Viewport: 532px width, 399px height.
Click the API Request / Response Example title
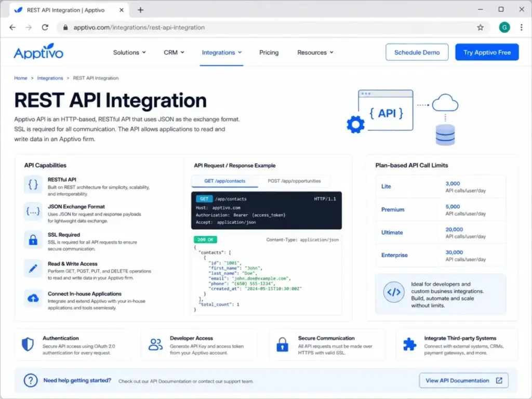(234, 166)
